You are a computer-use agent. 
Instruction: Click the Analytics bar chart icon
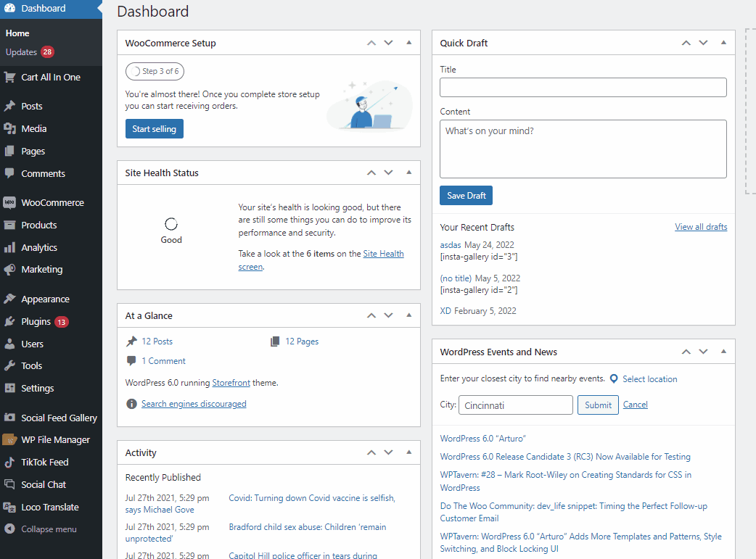9,248
